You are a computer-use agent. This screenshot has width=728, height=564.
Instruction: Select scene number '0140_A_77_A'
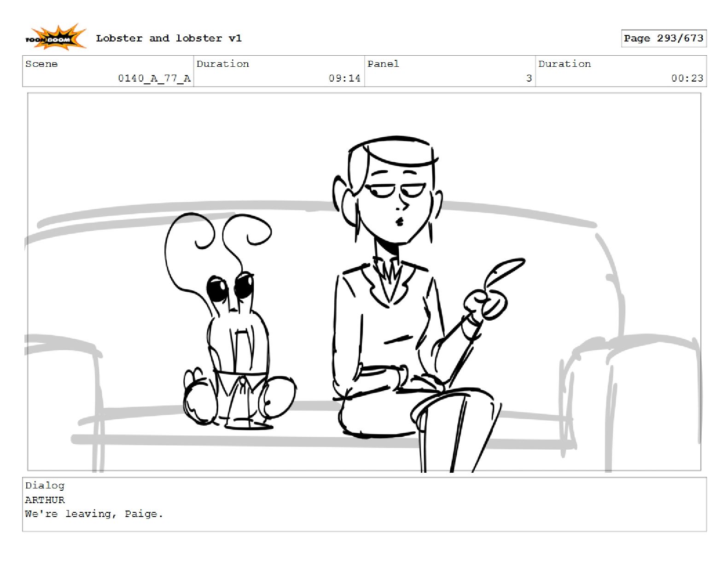click(154, 78)
